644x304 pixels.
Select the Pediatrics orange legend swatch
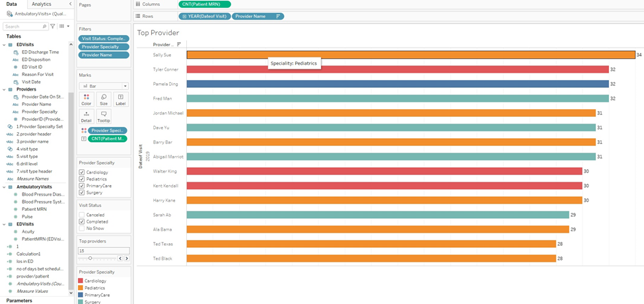(81, 288)
